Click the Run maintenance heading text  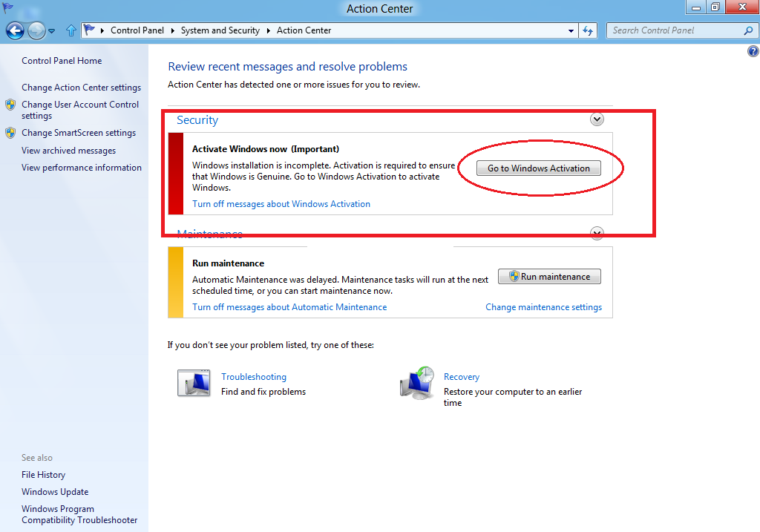pyautogui.click(x=229, y=263)
